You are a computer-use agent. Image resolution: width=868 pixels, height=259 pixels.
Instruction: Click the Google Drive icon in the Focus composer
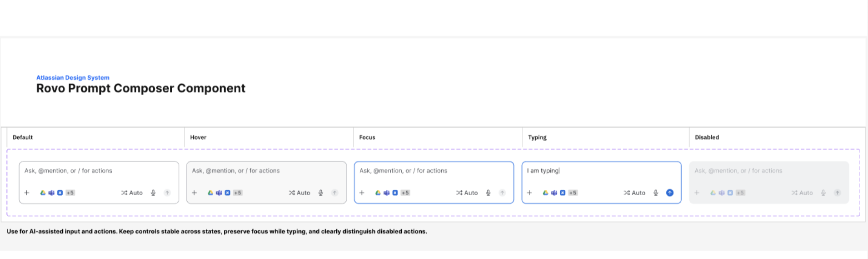tap(378, 193)
